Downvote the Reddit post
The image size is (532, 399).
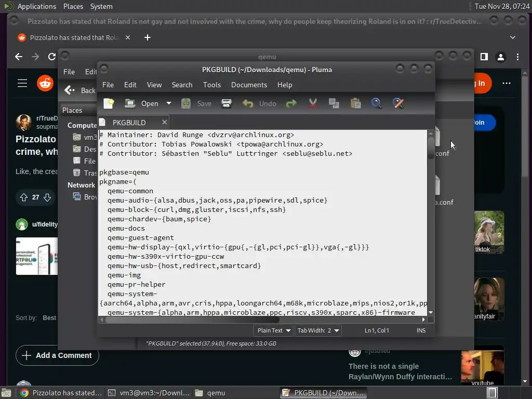pyautogui.click(x=47, y=197)
